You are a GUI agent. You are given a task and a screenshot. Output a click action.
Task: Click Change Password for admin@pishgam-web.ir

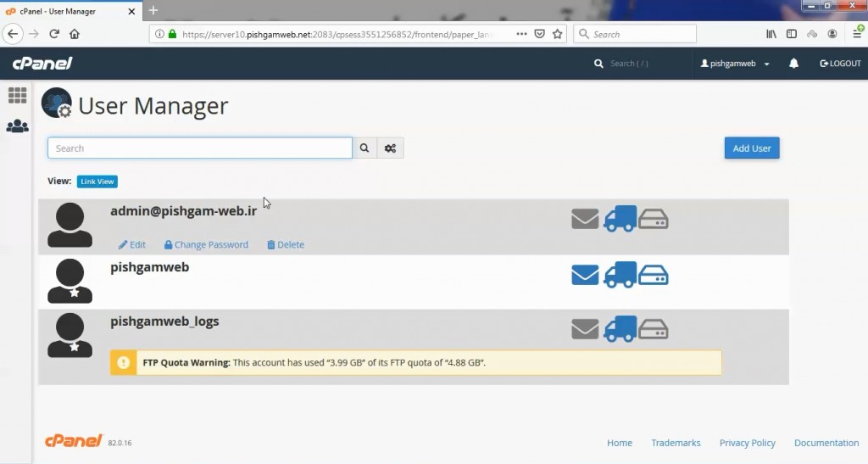click(206, 245)
